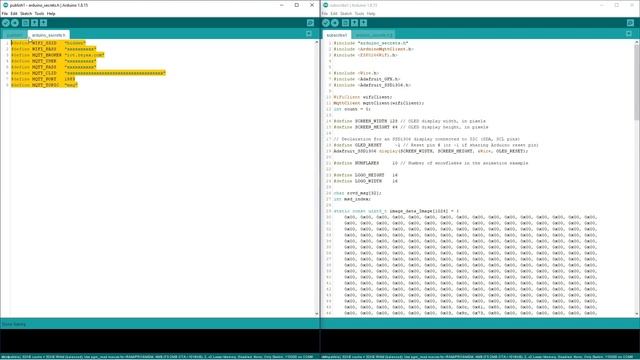
Task: Open Edit menu in subscribe1 window
Action: pos(334,13)
